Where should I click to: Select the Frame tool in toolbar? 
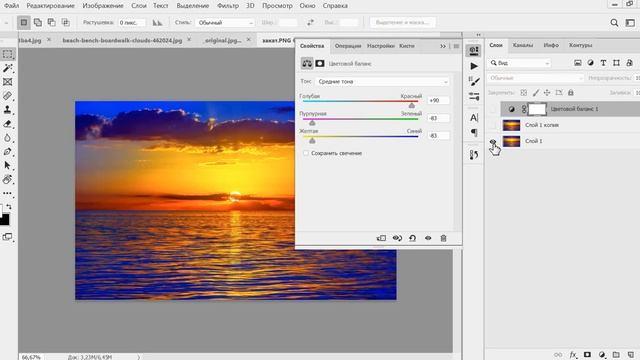(x=7, y=82)
